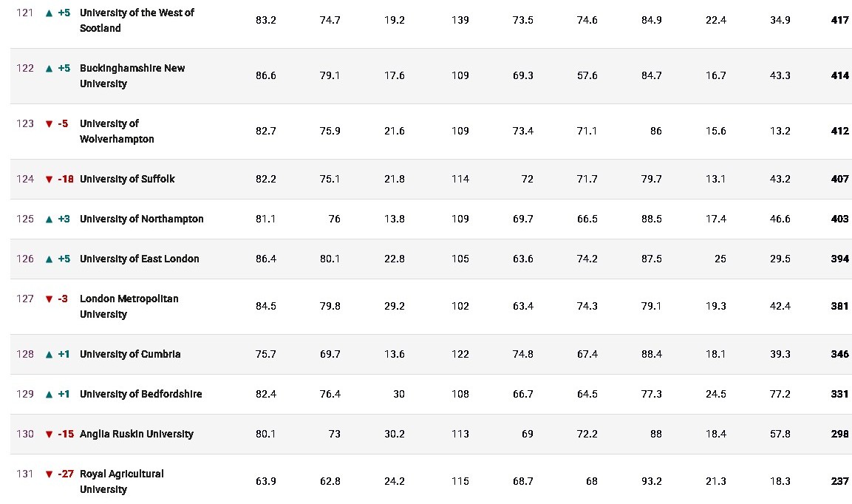Click the up arrow for Buckinghamshire New University
This screenshot has width=852, height=504.
[x=49, y=69]
